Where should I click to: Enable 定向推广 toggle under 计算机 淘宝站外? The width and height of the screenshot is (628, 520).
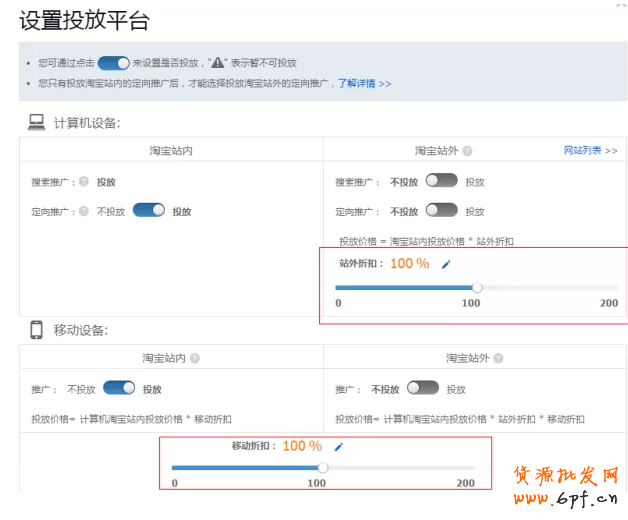click(x=441, y=210)
